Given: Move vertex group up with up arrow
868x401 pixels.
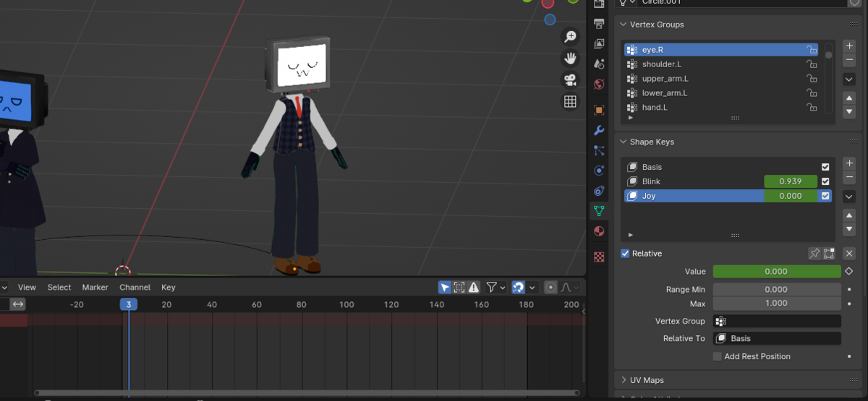Looking at the screenshot, I should 849,98.
